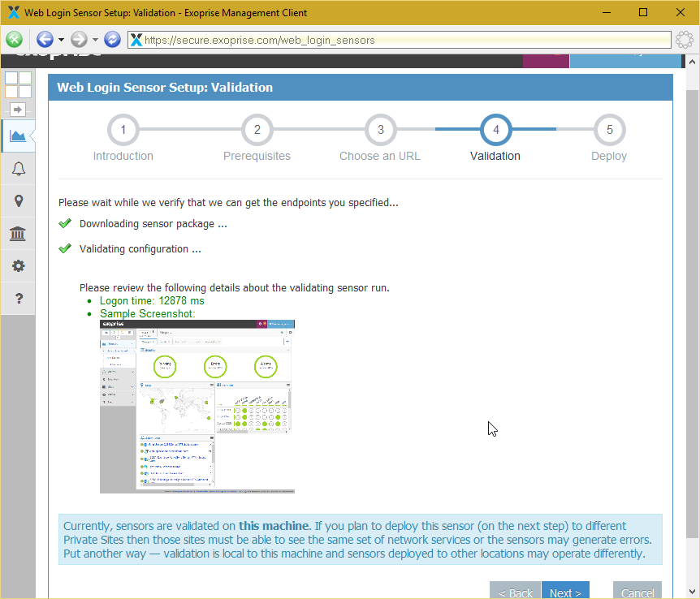Click the Logon time: 12878 ms text
This screenshot has height=599, width=700.
point(152,301)
